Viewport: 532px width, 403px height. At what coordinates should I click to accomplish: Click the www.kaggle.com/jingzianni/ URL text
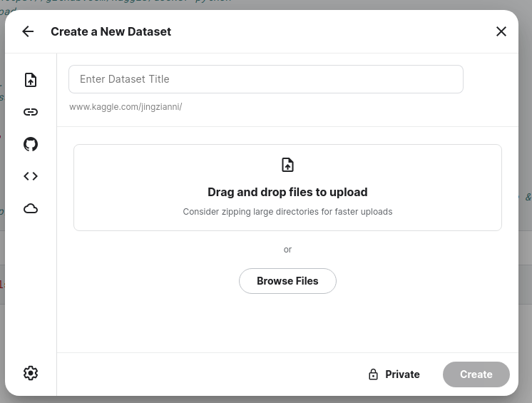coord(126,107)
